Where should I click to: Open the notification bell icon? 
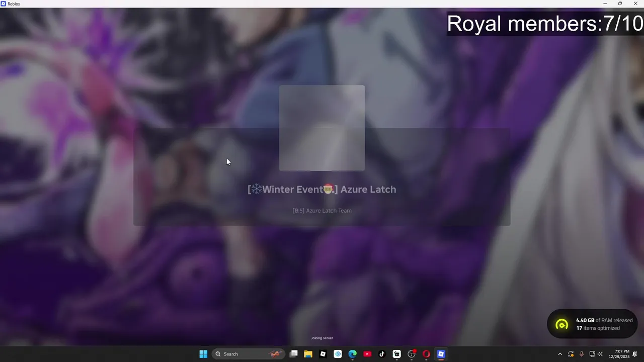(635, 354)
